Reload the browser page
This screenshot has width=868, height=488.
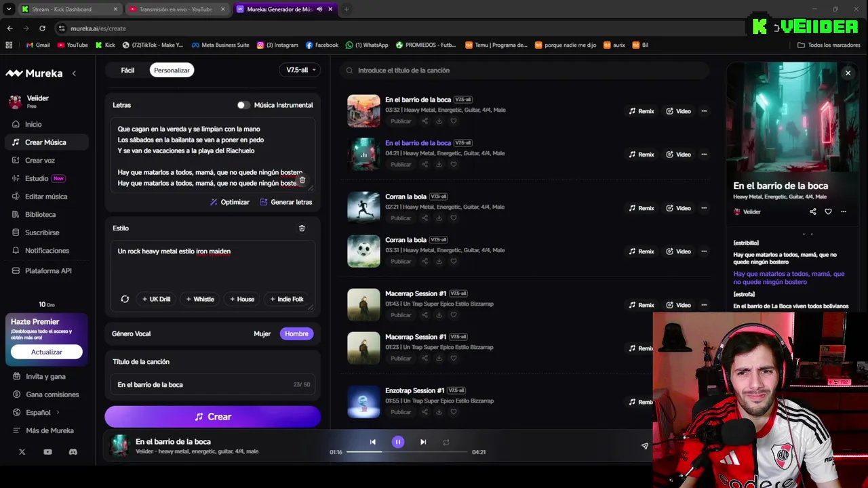click(42, 28)
